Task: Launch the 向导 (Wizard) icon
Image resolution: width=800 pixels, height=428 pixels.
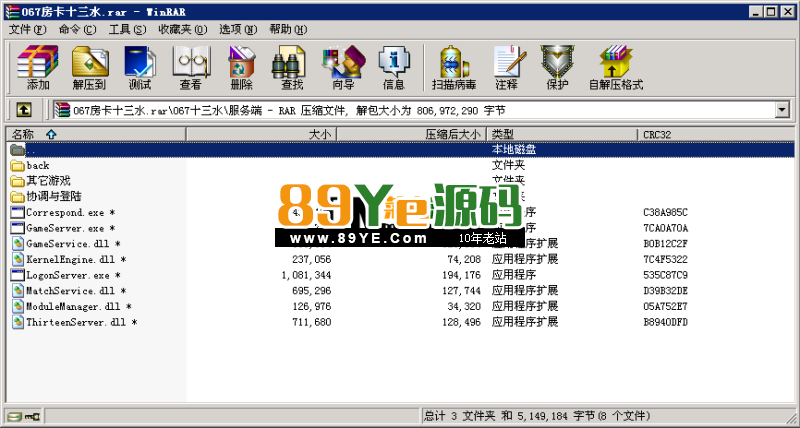Action: point(343,67)
